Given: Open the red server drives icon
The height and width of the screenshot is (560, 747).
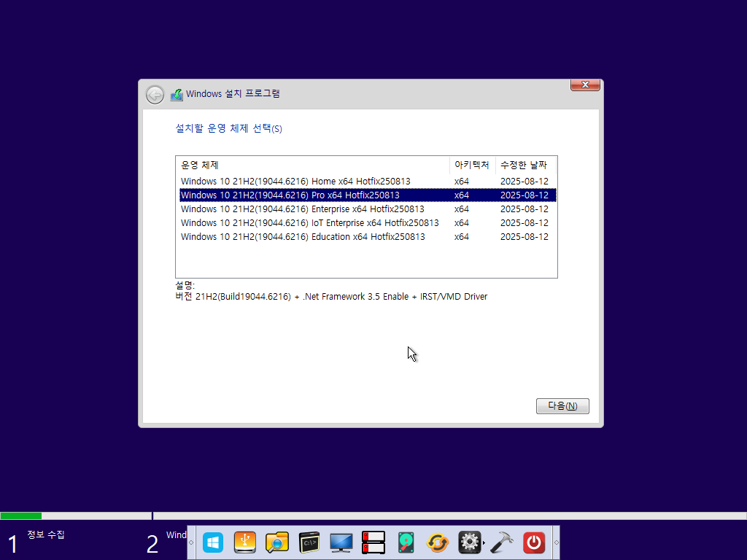Looking at the screenshot, I should pyautogui.click(x=373, y=542).
